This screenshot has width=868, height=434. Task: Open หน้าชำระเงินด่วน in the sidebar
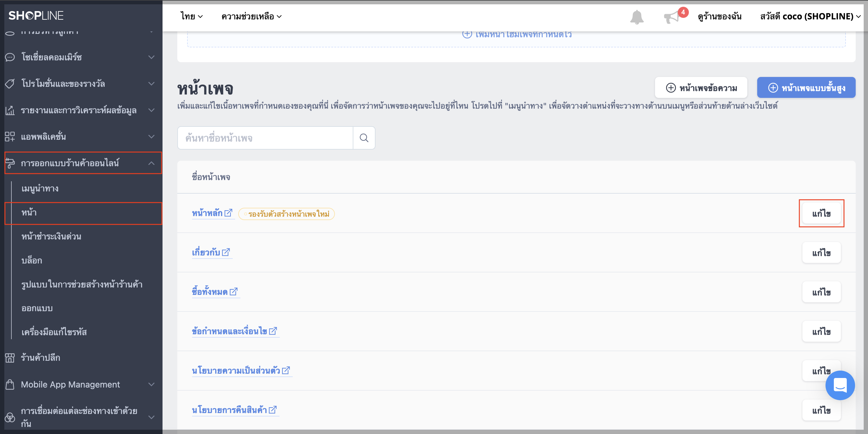click(x=51, y=236)
